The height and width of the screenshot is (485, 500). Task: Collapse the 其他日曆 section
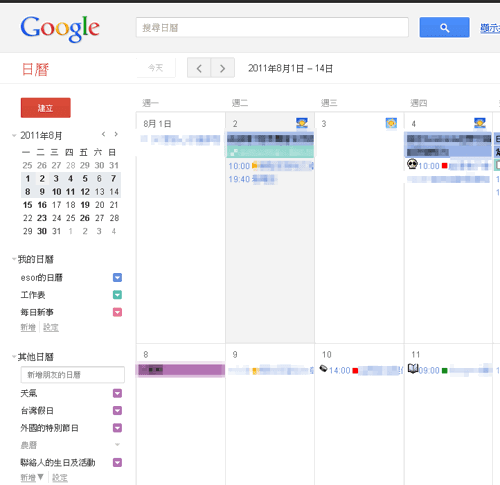pos(14,357)
